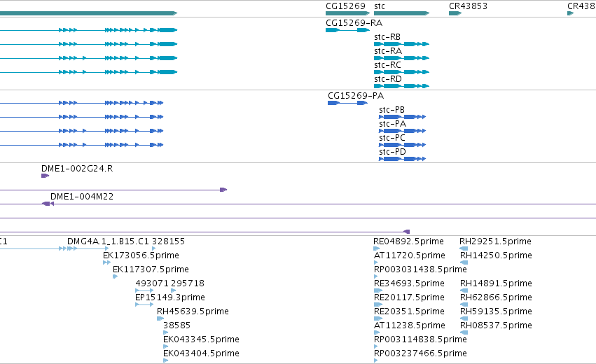The width and height of the screenshot is (596, 364).
Task: Select AT11238.5prime EST
Action: coord(377,332)
